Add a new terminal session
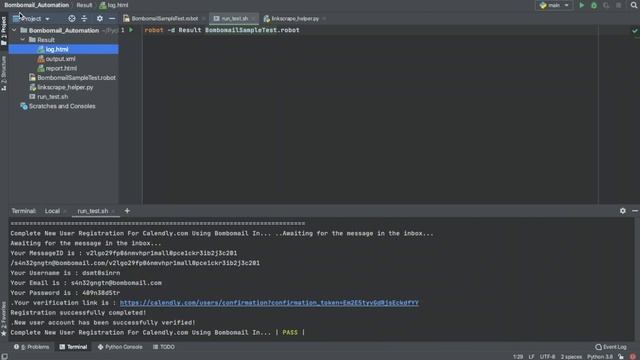This screenshot has height=360, width=640. [127, 211]
